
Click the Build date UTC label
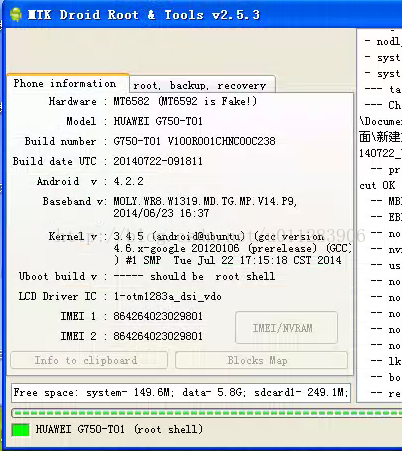point(55,161)
